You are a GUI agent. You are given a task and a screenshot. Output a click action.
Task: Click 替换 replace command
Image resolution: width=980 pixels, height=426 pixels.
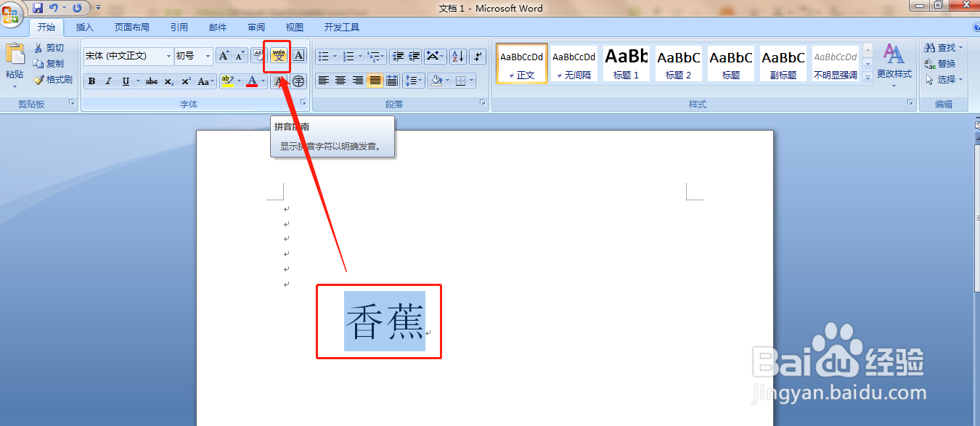pos(939,64)
